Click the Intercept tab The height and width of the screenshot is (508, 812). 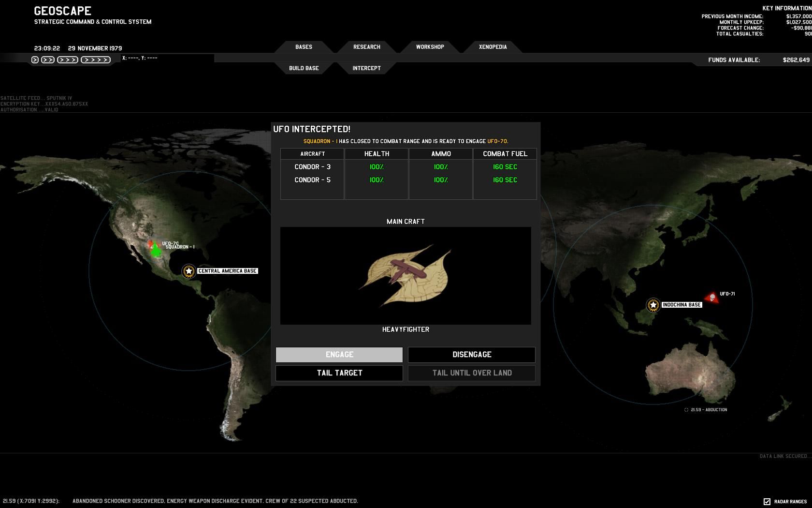click(x=366, y=68)
